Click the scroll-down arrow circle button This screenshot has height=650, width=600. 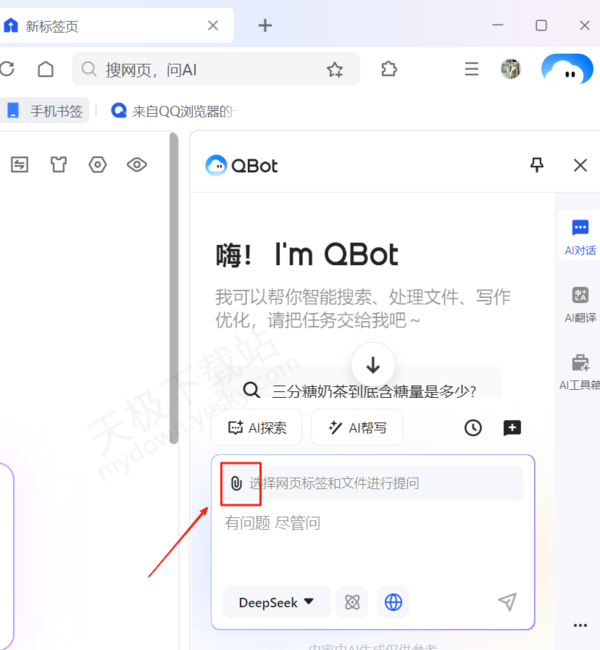[373, 365]
